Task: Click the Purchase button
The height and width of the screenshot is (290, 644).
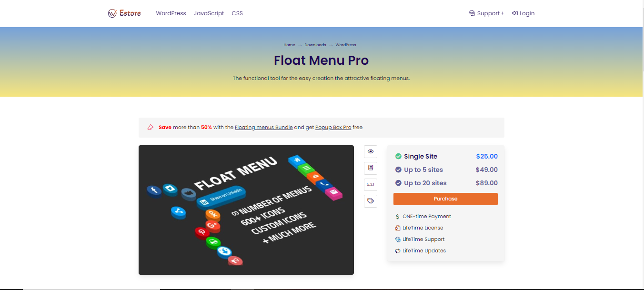Action: click(445, 199)
